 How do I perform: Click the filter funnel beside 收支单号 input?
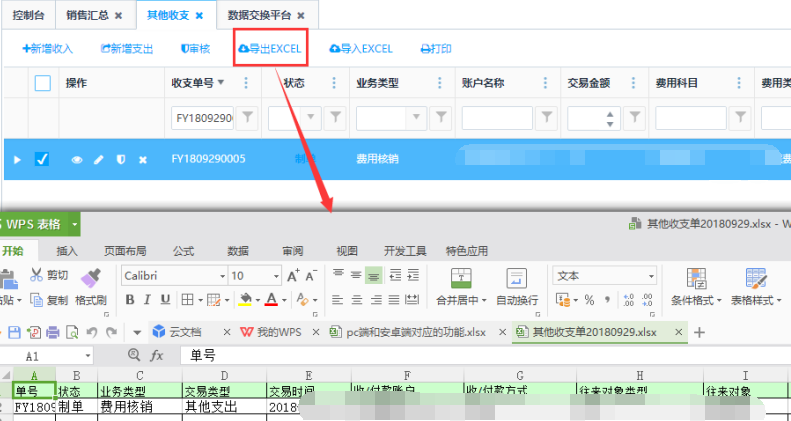tap(248, 118)
